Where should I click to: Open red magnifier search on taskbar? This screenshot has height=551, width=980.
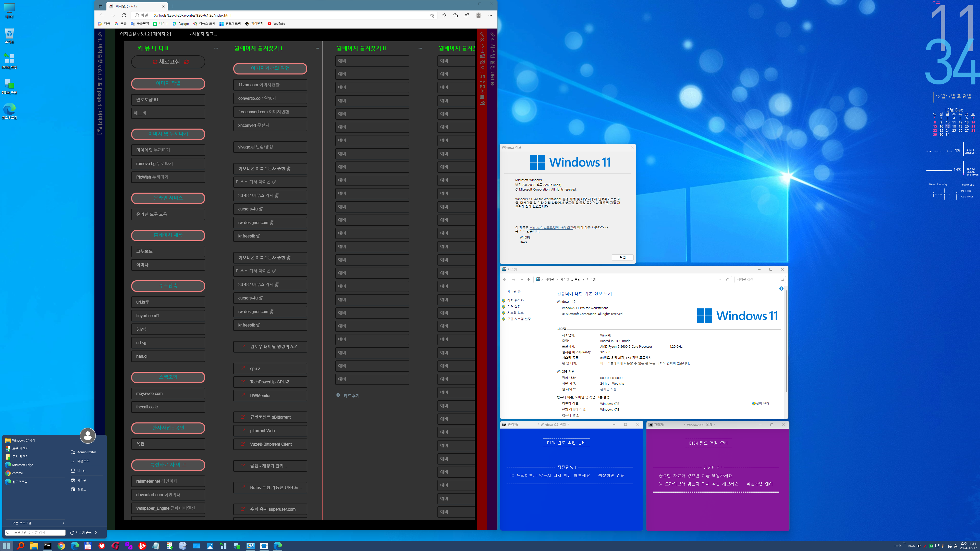20,546
